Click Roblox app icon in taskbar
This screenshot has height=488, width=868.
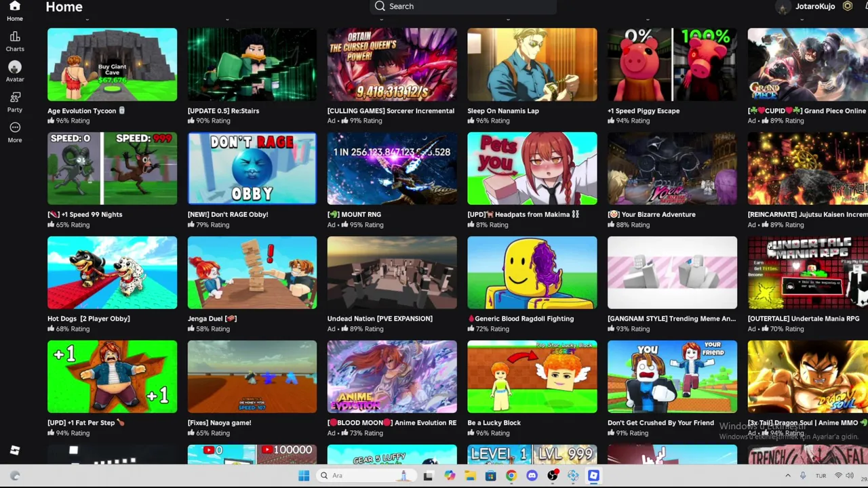click(x=593, y=476)
